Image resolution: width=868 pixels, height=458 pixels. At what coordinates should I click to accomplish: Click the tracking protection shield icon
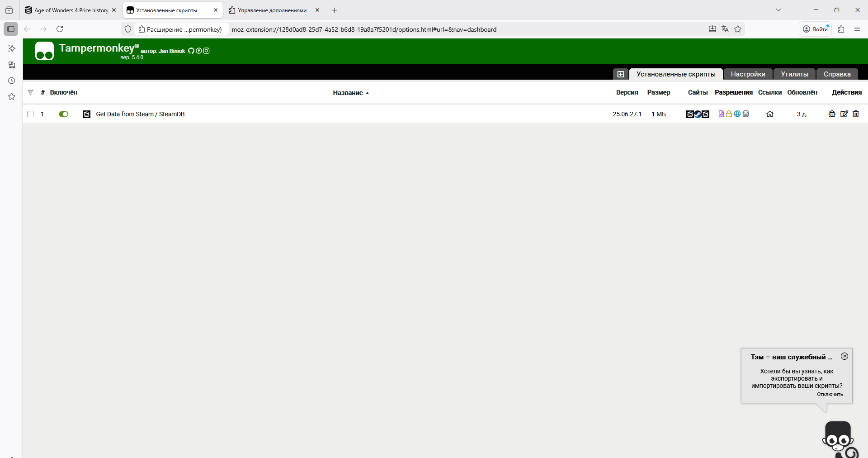pyautogui.click(x=128, y=29)
